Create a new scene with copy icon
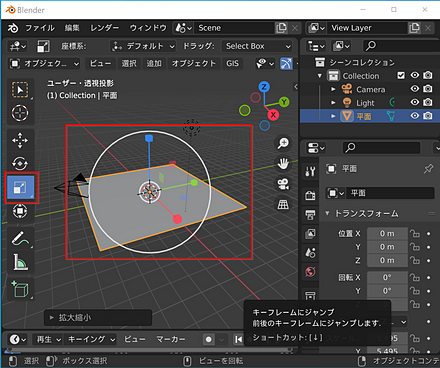This screenshot has height=368, width=440. pyautogui.click(x=281, y=28)
